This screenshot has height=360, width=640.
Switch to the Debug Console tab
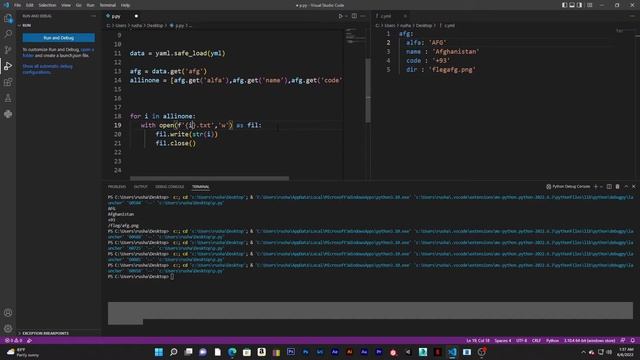click(x=169, y=187)
